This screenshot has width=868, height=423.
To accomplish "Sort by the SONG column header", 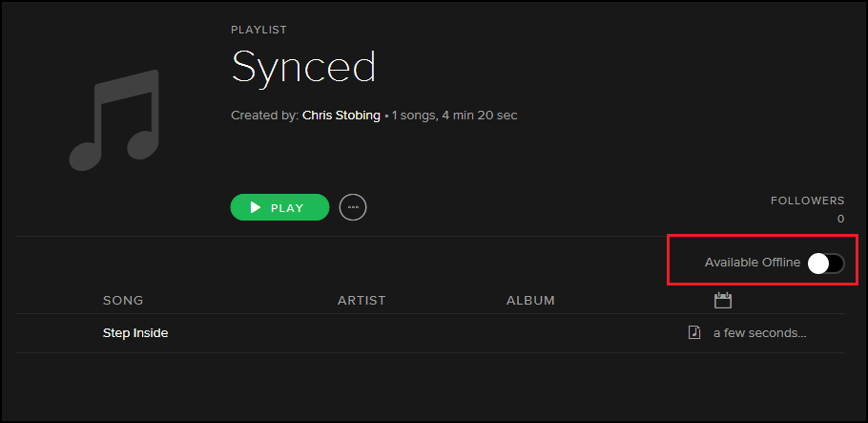I will 123,301.
